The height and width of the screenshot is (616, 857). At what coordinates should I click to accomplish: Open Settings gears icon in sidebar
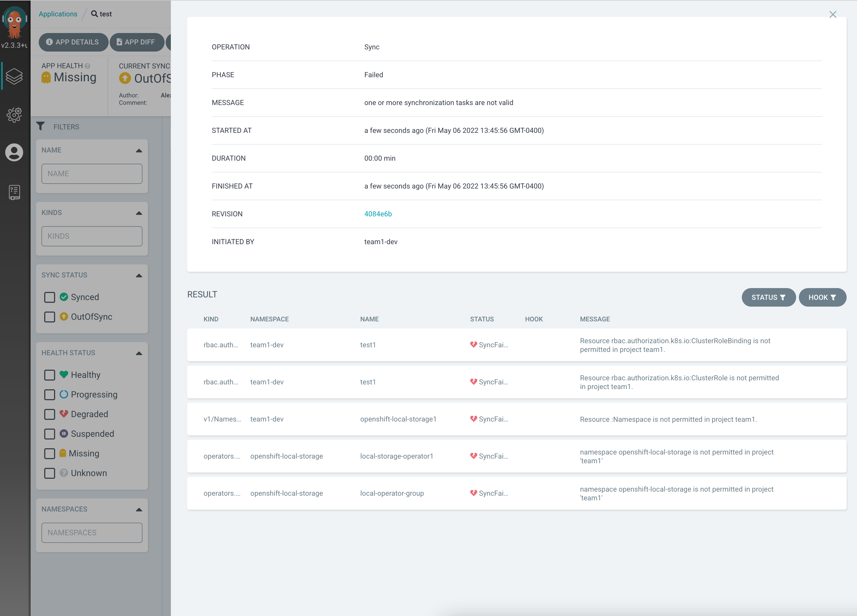(x=14, y=115)
